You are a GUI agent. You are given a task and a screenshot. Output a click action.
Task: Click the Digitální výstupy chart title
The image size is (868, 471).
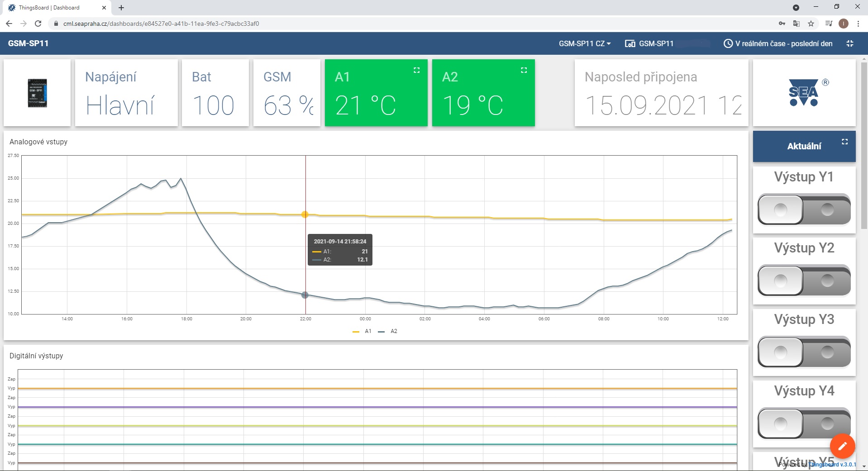click(x=36, y=356)
